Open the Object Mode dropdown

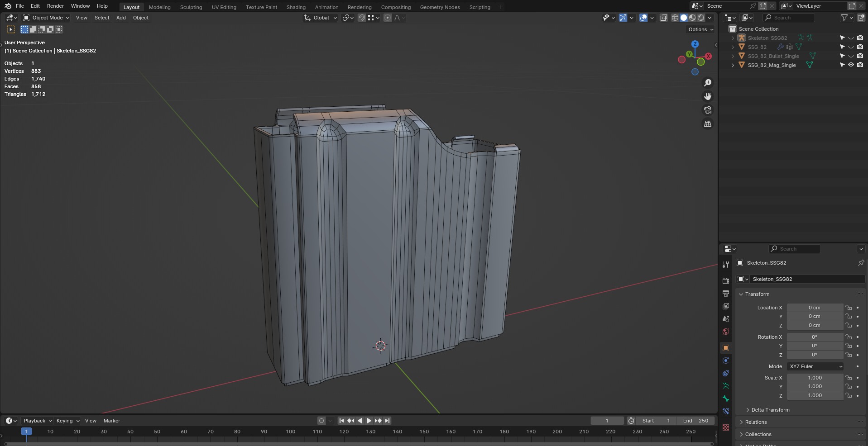pos(46,18)
